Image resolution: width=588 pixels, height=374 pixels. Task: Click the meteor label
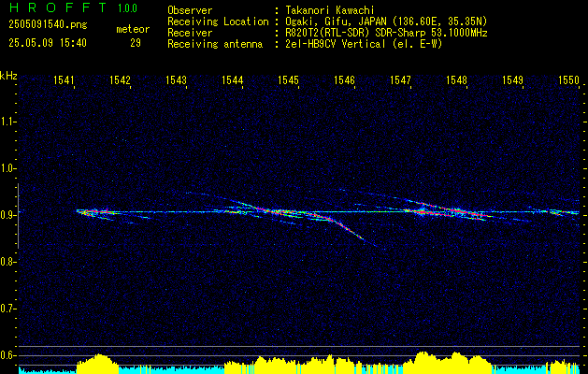pos(133,29)
